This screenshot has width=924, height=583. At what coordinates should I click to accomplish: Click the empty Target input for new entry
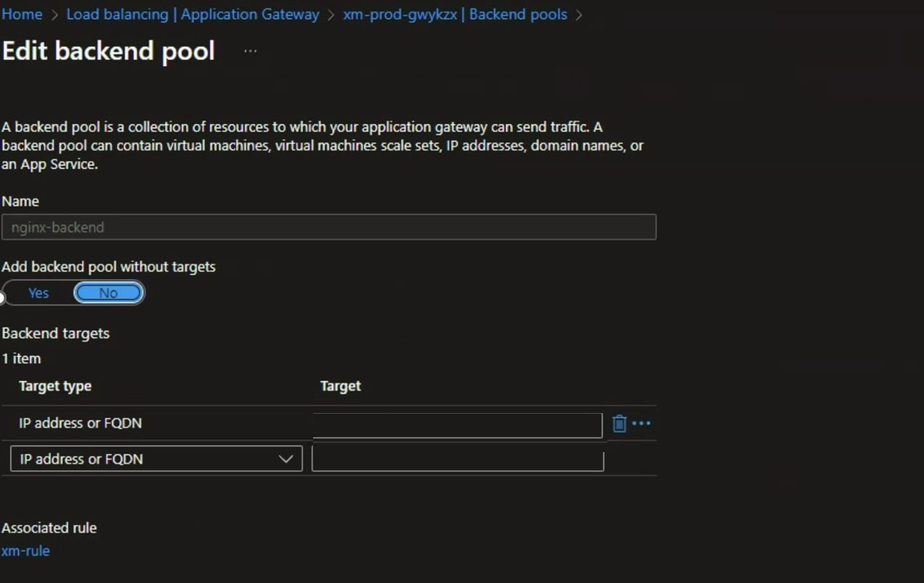[457, 460]
